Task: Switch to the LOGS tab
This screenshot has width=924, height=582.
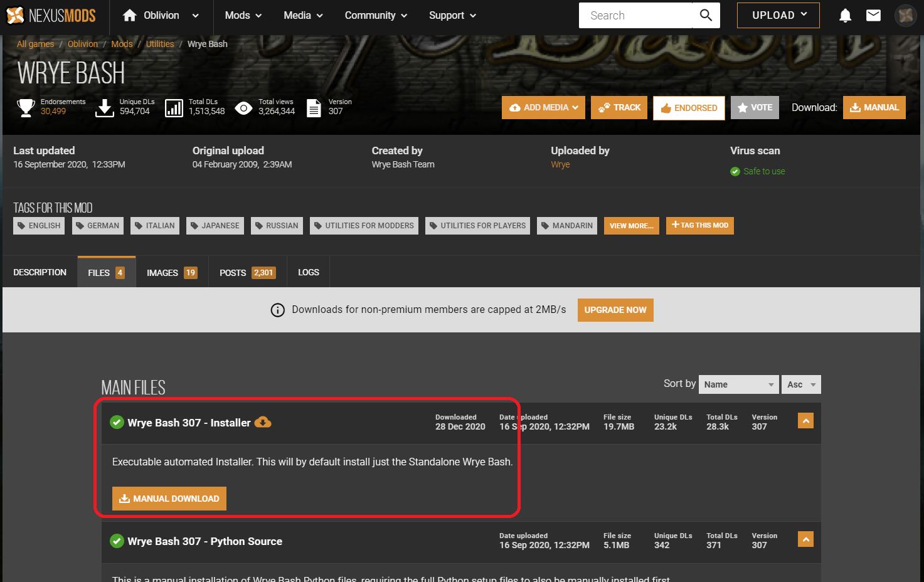Action: 309,272
